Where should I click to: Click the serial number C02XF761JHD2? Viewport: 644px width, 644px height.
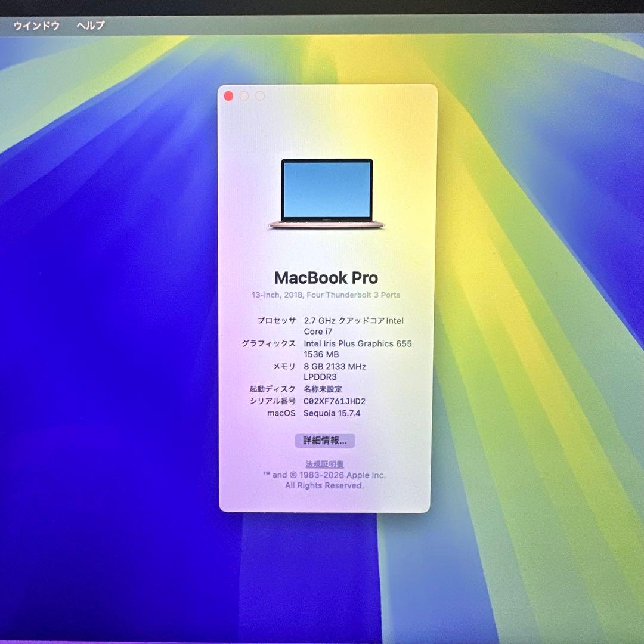pyautogui.click(x=335, y=401)
